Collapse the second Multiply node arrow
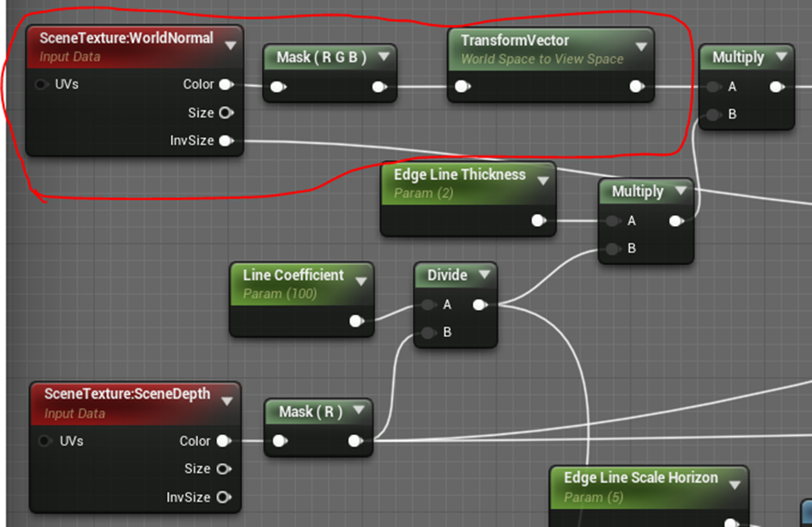The width and height of the screenshot is (812, 527). pos(681,191)
